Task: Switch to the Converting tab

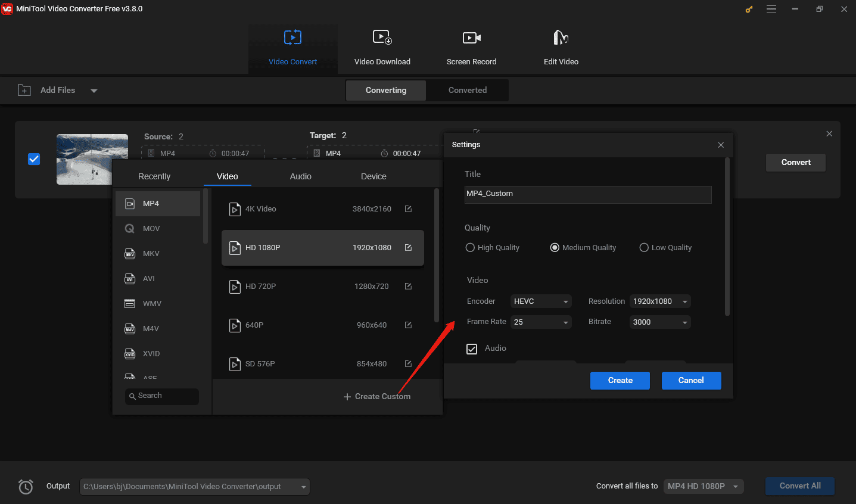Action: [x=386, y=91]
